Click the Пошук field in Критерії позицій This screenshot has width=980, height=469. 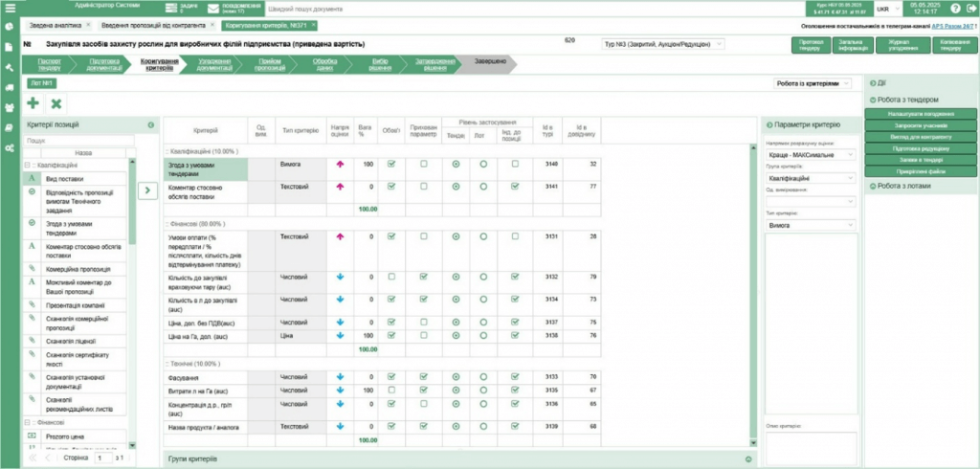pos(79,141)
